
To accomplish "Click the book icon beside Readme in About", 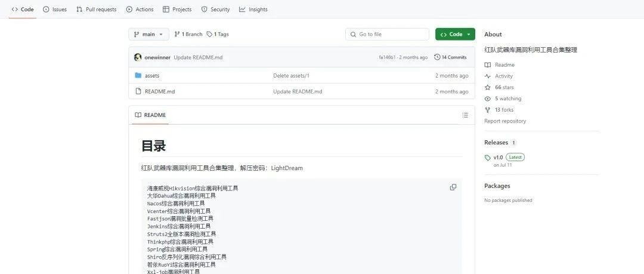I will click(488, 65).
